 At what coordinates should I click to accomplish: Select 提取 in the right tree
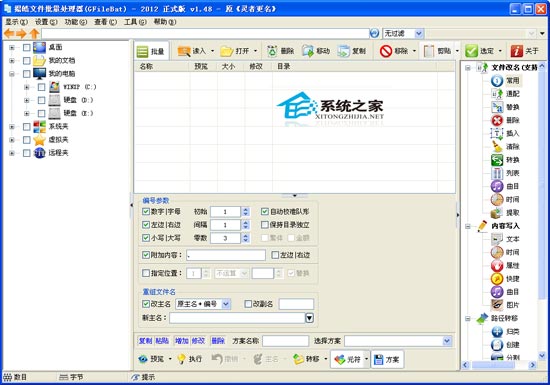pos(512,213)
